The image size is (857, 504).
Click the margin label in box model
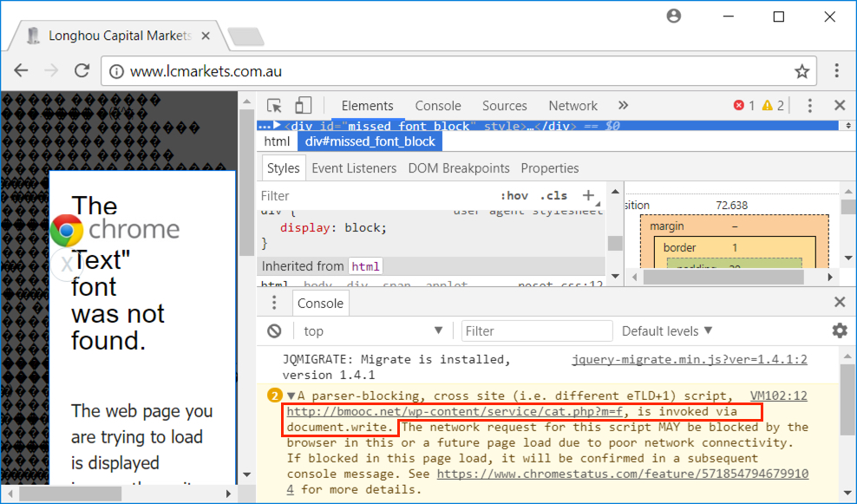(x=666, y=226)
